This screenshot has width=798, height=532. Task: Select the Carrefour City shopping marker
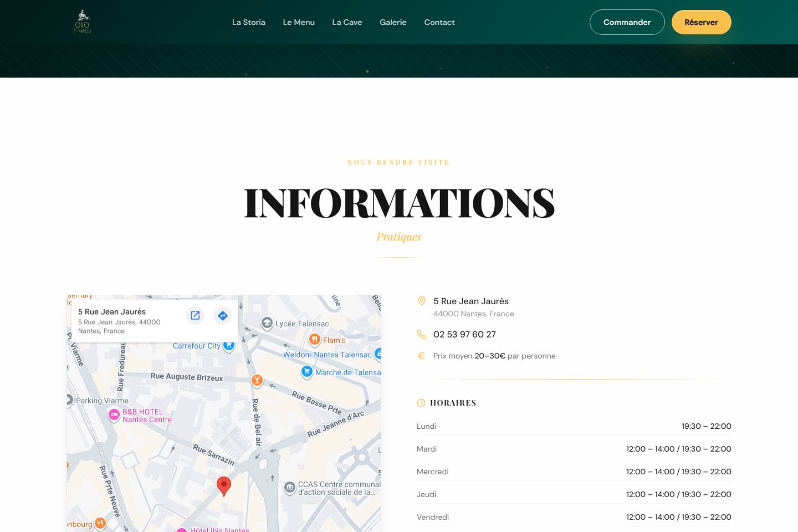(x=229, y=345)
